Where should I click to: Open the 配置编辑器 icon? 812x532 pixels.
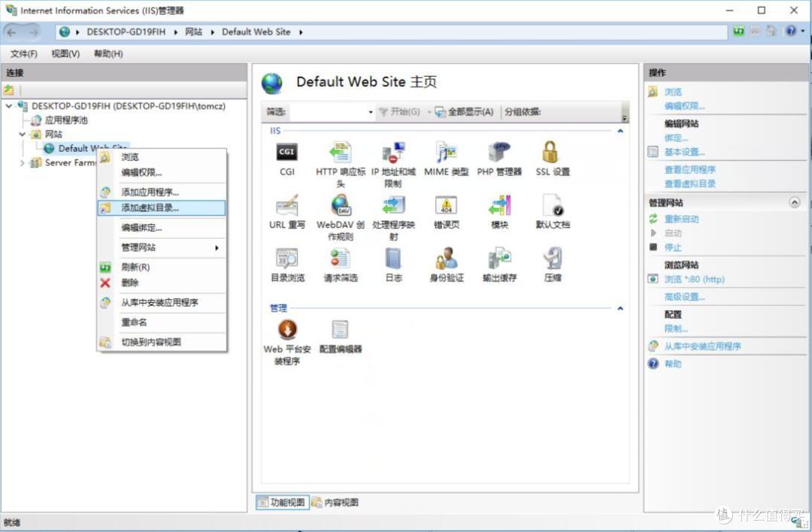click(x=340, y=331)
